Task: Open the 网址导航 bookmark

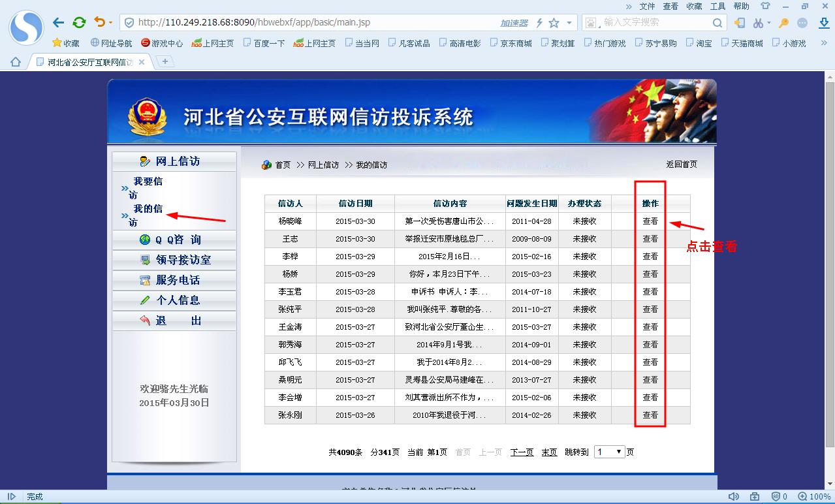Action: pyautogui.click(x=111, y=43)
